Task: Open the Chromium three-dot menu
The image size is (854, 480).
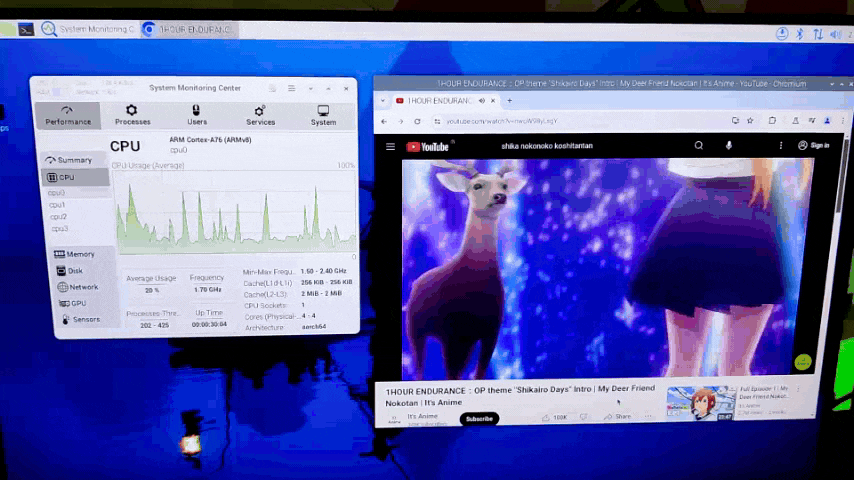Action: click(x=843, y=121)
